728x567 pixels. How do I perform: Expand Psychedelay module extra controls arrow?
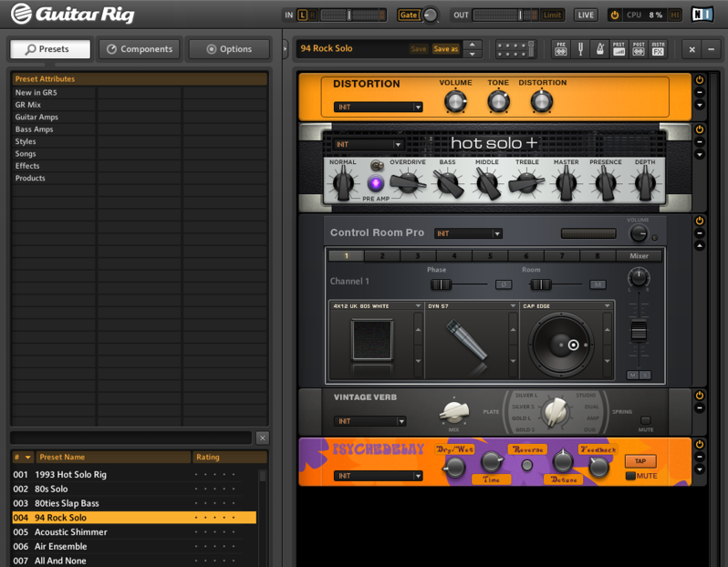click(x=699, y=469)
